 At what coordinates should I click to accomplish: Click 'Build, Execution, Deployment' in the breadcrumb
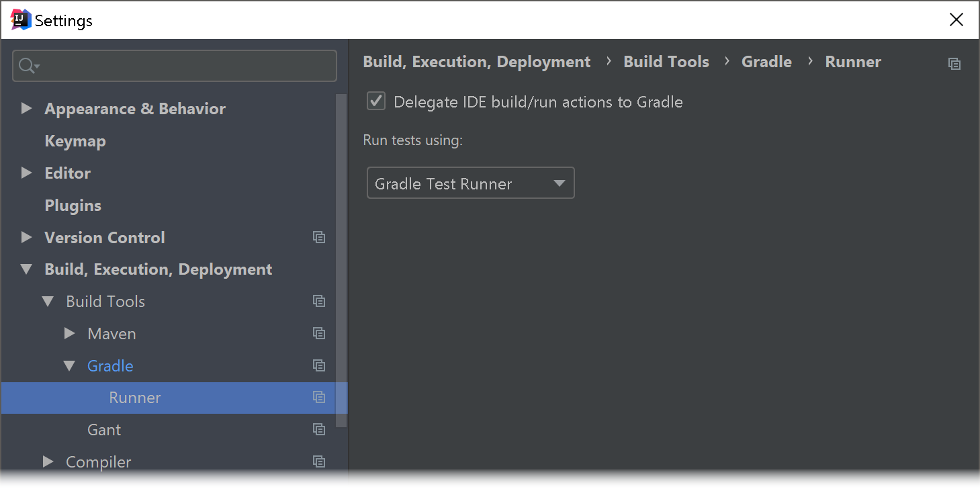(x=477, y=62)
